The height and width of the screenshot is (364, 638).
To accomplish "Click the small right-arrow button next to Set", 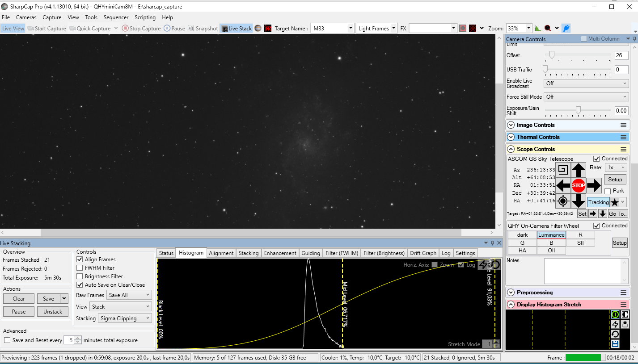I will coord(593,214).
